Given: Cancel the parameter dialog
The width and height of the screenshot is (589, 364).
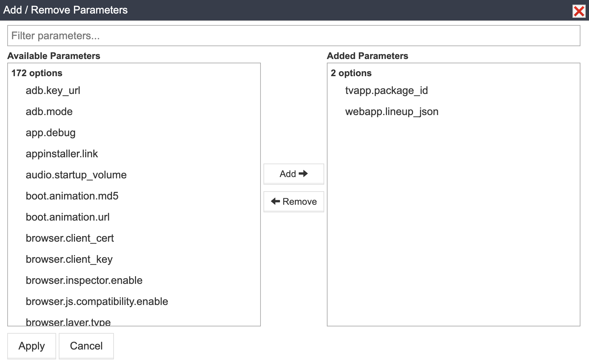Looking at the screenshot, I should click(x=86, y=346).
